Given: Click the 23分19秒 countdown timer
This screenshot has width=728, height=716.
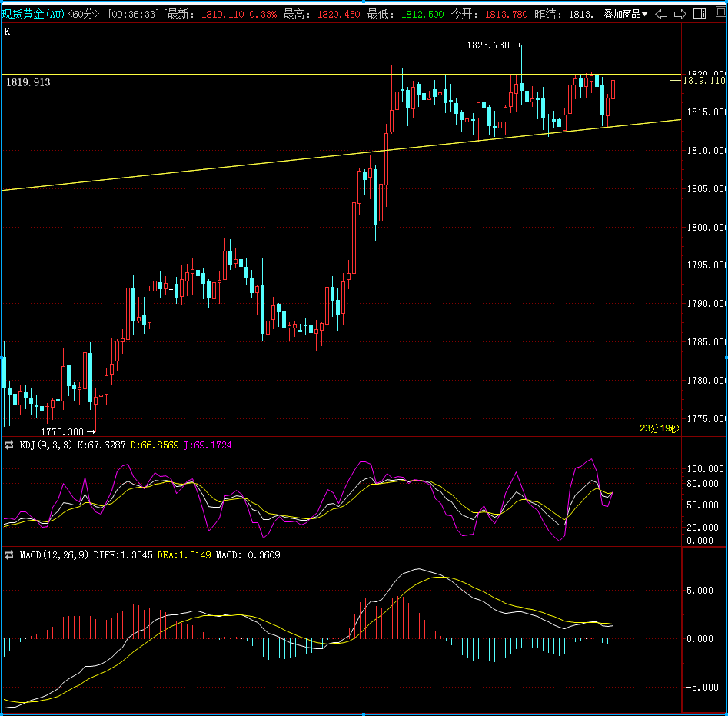Looking at the screenshot, I should click(659, 428).
